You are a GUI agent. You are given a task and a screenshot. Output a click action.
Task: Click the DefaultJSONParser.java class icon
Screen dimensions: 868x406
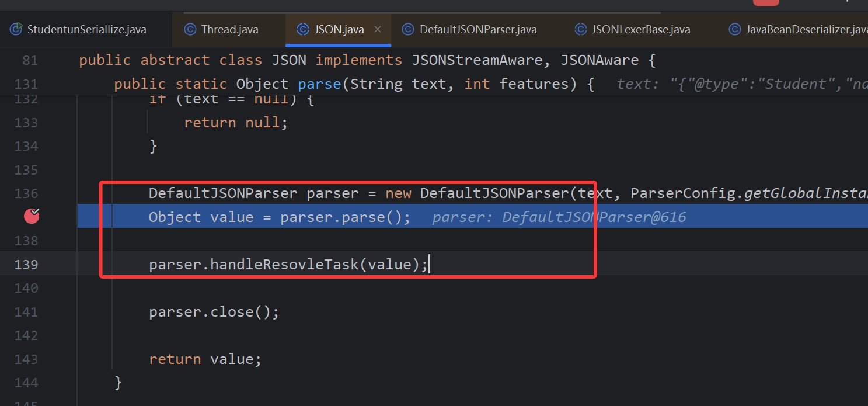coord(408,29)
